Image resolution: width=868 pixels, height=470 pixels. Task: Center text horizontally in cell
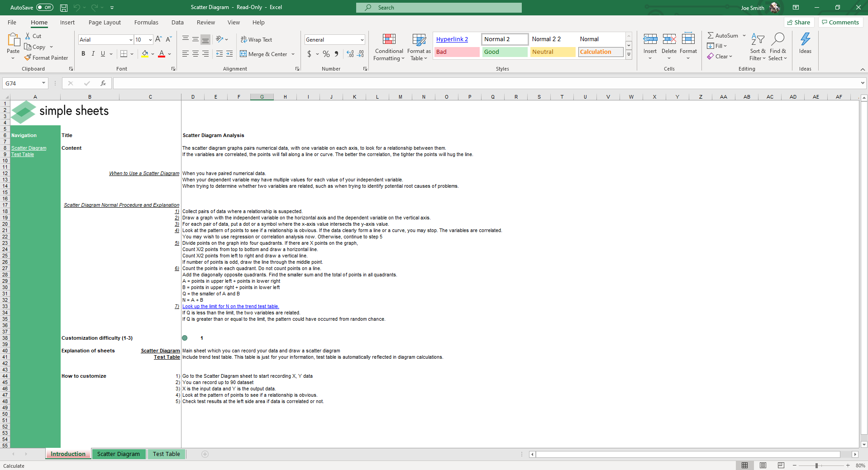click(196, 54)
